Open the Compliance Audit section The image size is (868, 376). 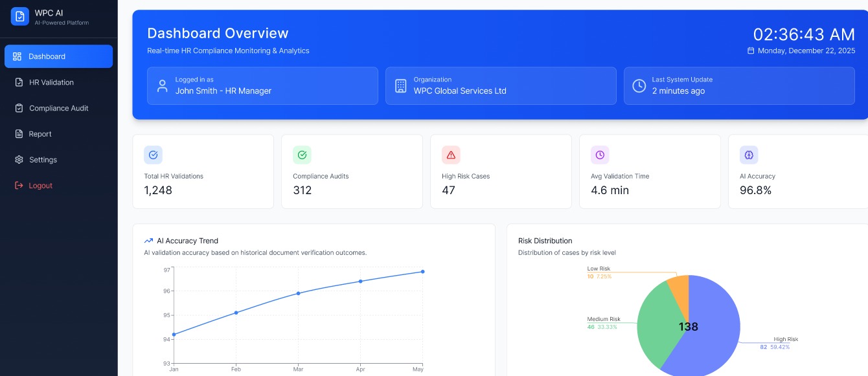point(58,108)
